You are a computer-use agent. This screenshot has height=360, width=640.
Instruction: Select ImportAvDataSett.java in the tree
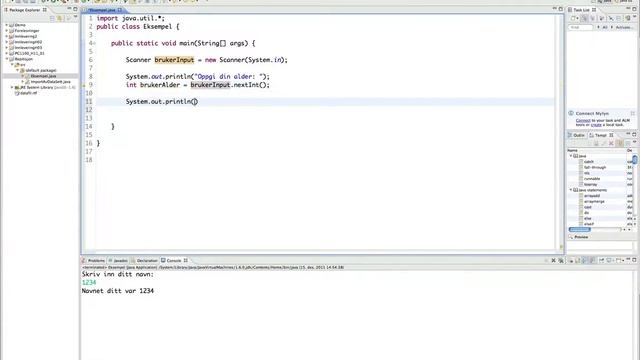[x=50, y=82]
